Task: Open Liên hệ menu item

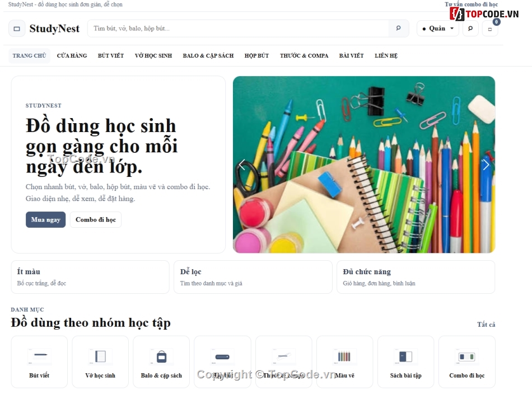Action: pos(386,55)
